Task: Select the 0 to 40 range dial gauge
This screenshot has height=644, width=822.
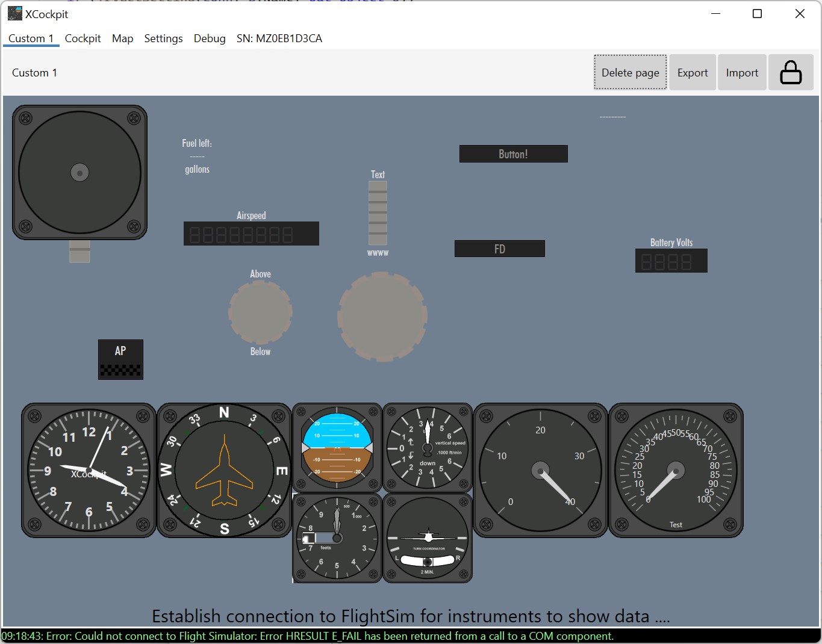Action: click(x=541, y=470)
